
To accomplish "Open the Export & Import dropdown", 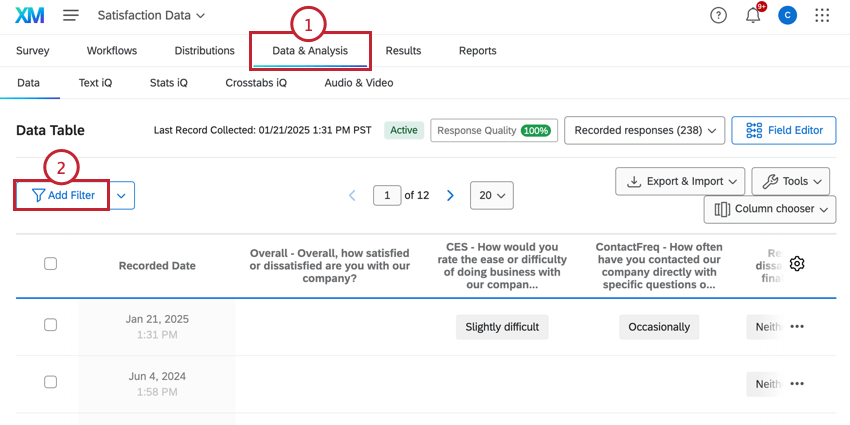I will coord(680,181).
